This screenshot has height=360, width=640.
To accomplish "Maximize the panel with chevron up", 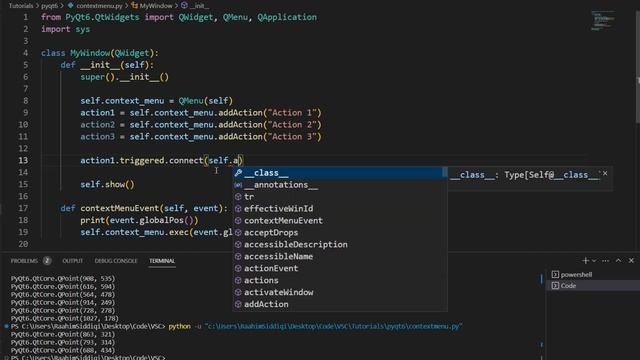I will (618, 260).
